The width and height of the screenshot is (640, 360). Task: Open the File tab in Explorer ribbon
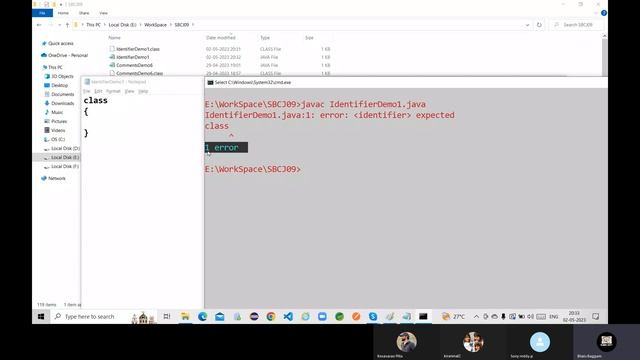coord(42,13)
